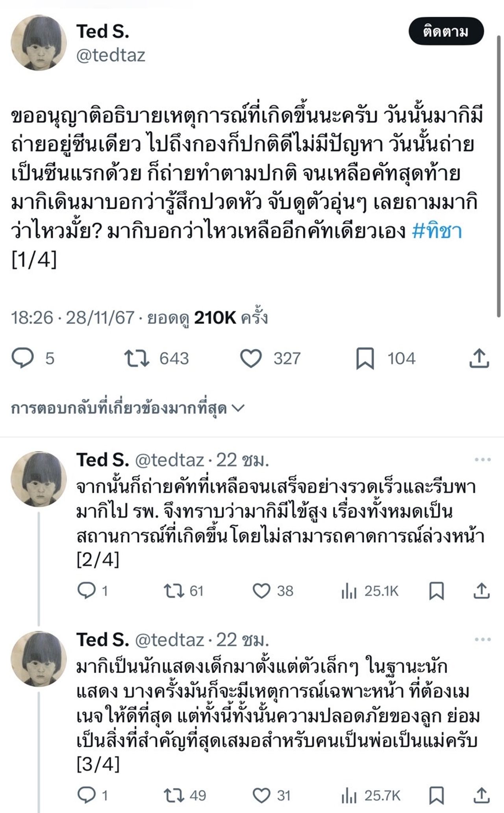
Task: Share the [3/4] reply tweet
Action: [481, 796]
